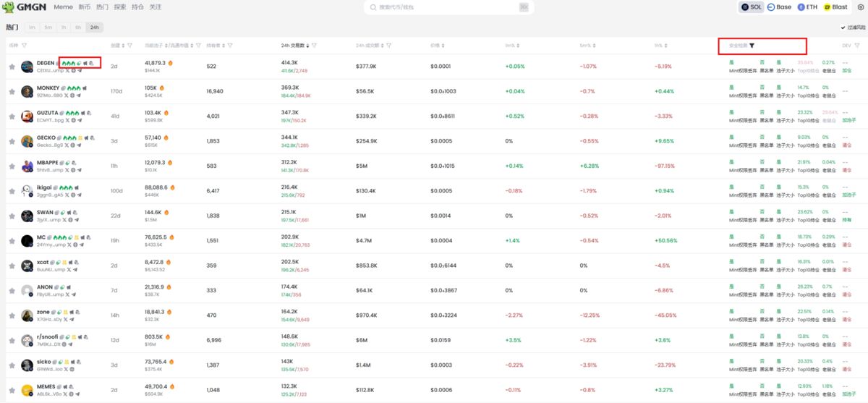868x403 pixels.
Task: Select the Blast chain button
Action: [x=835, y=7]
